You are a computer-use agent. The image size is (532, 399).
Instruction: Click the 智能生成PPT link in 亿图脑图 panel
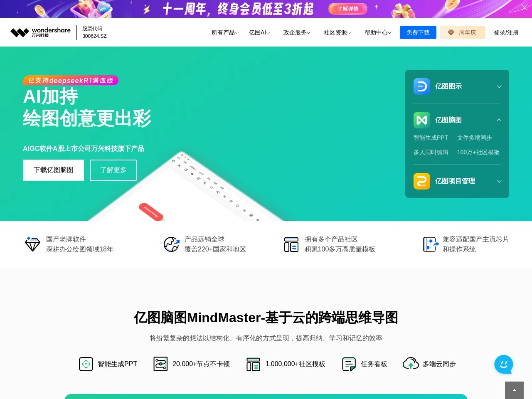431,138
